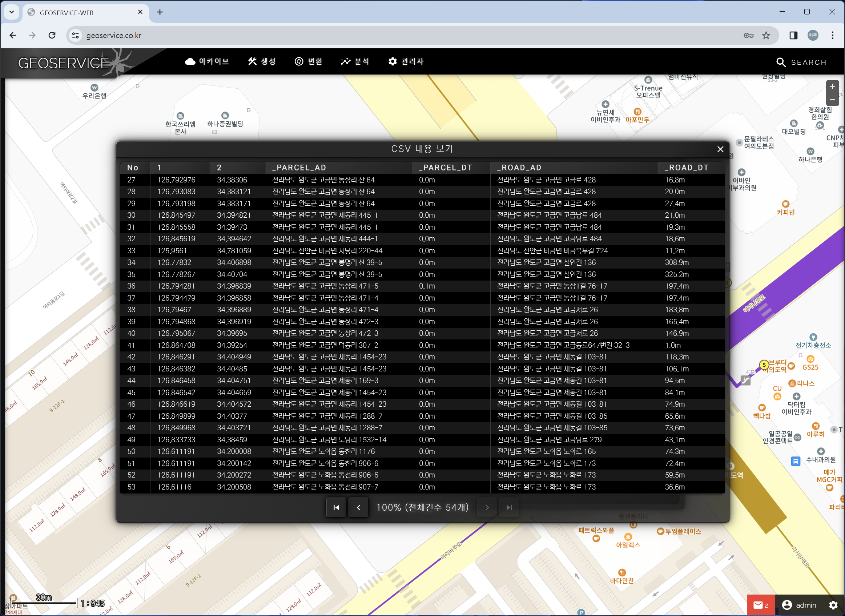
Task: Click the 마포만두 restaurant marker
Action: tap(637, 112)
